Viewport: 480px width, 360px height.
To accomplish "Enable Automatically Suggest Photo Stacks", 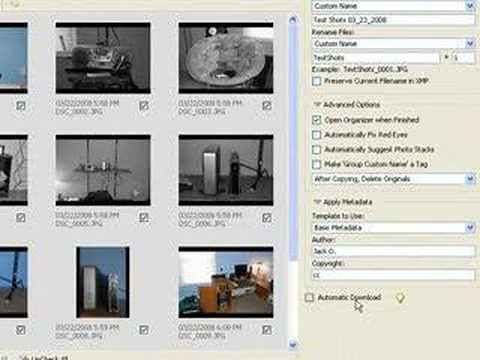I will pos(317,149).
